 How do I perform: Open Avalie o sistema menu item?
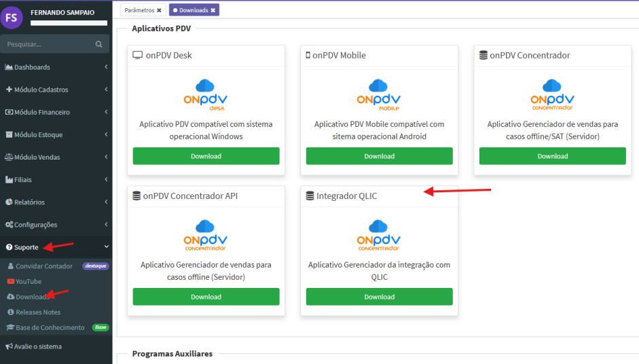click(x=38, y=346)
